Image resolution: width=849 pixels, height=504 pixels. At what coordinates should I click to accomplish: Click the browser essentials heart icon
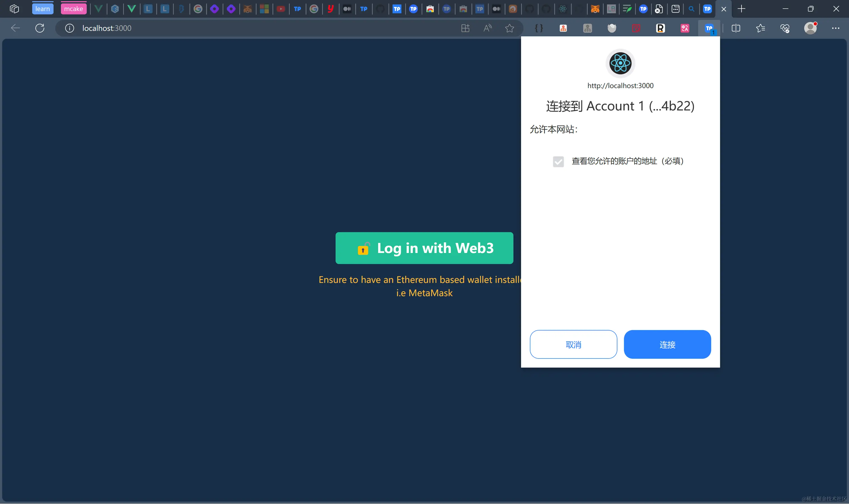point(785,28)
